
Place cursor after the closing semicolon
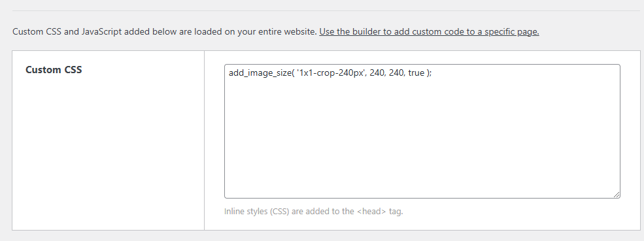(x=432, y=73)
